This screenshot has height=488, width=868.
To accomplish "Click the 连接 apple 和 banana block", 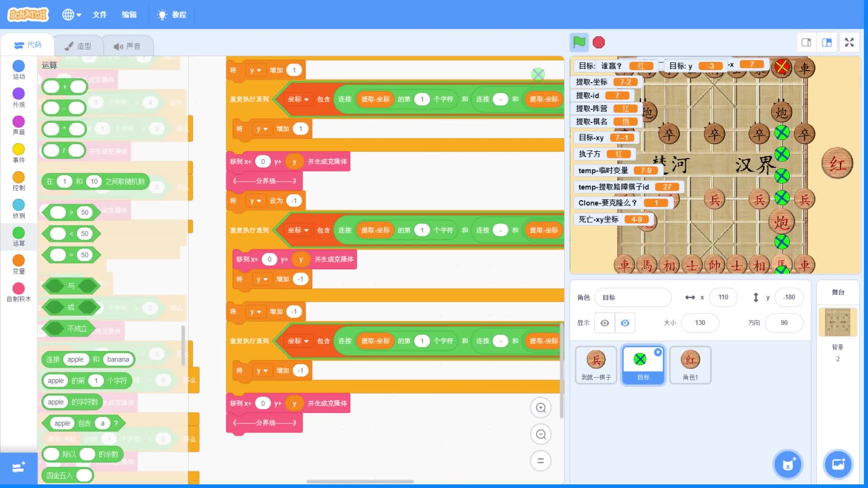I will pos(88,359).
